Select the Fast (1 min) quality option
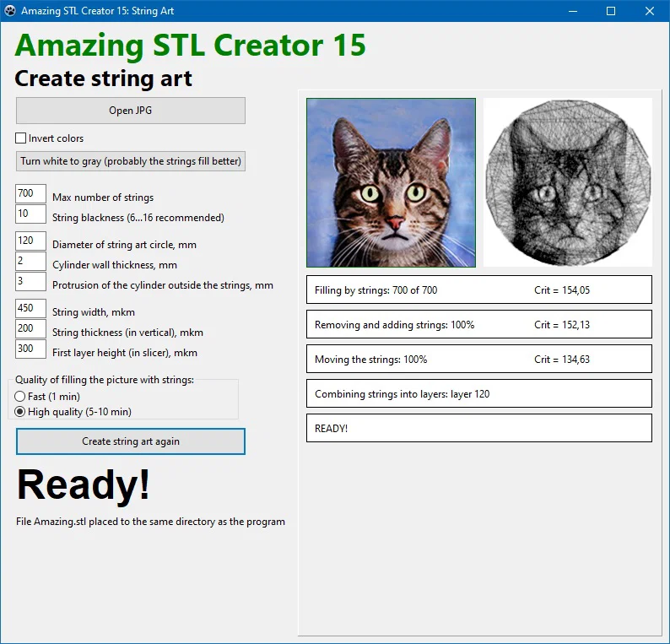Screen dimensions: 670x644 pos(19,397)
